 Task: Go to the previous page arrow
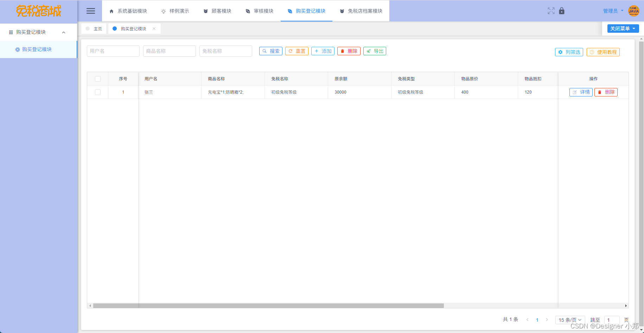[527, 320]
